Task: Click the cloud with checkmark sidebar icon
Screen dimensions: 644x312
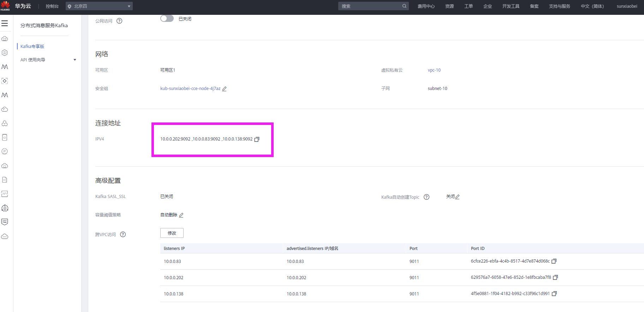Action: coord(5,109)
